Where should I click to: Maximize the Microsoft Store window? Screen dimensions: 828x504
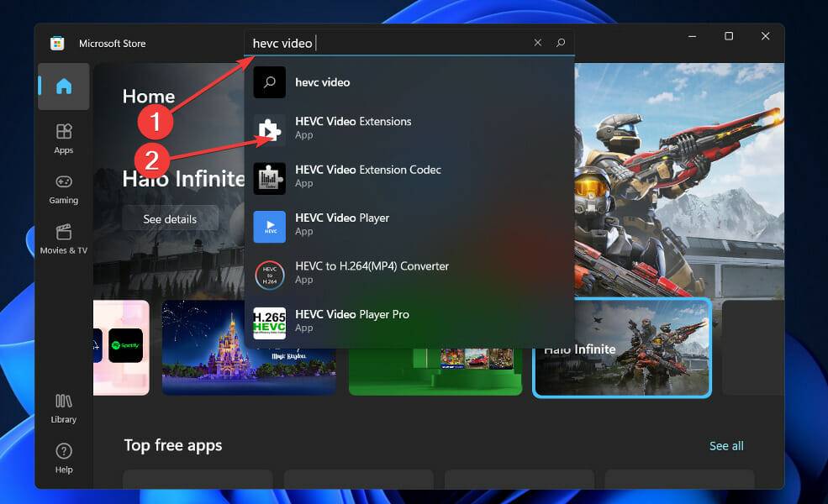pos(729,36)
